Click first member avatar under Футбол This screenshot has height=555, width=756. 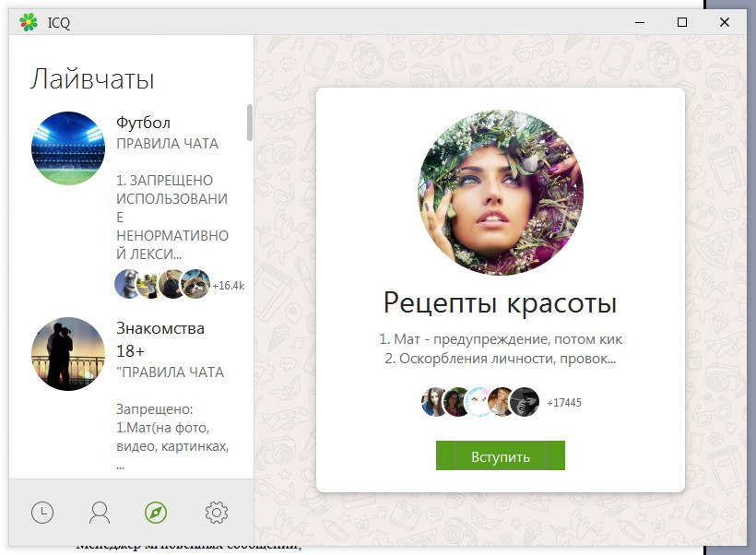click(127, 284)
